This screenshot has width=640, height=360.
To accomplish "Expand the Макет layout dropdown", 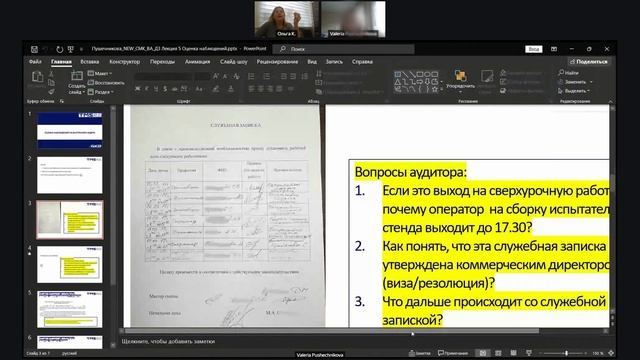I will click(100, 73).
